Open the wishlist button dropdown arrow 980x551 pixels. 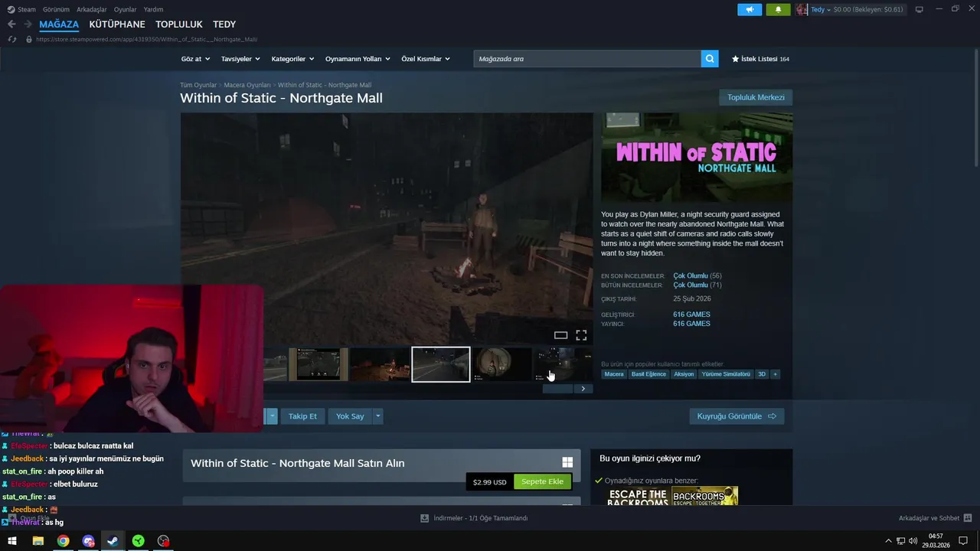click(x=272, y=416)
